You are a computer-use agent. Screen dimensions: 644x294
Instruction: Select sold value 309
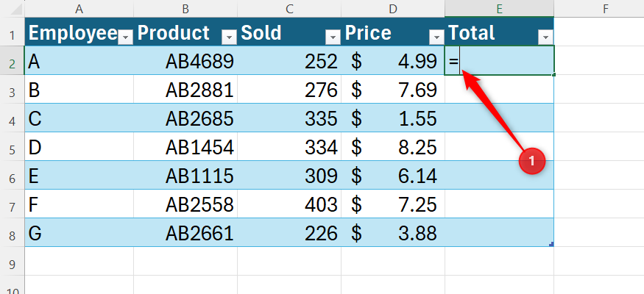[289, 175]
